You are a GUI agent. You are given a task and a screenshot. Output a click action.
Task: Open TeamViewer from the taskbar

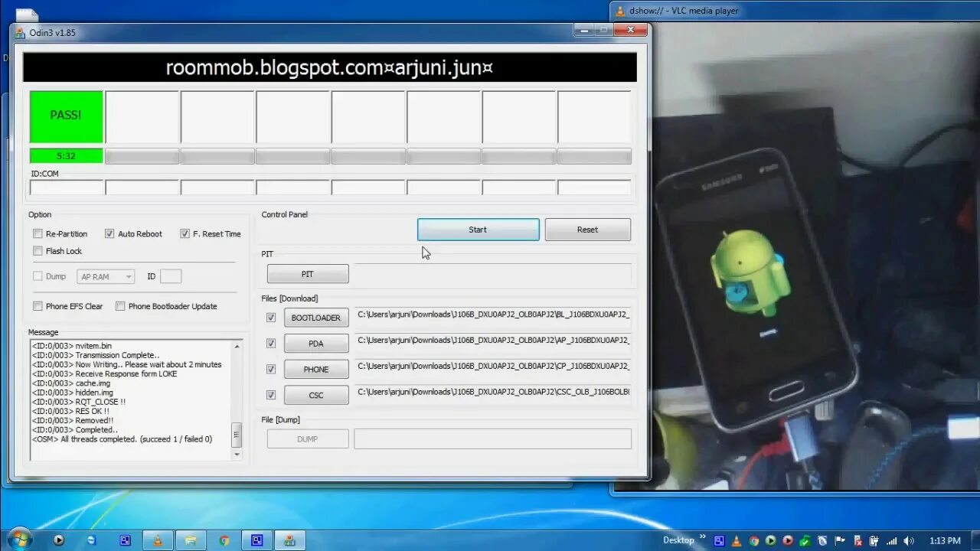tap(92, 540)
